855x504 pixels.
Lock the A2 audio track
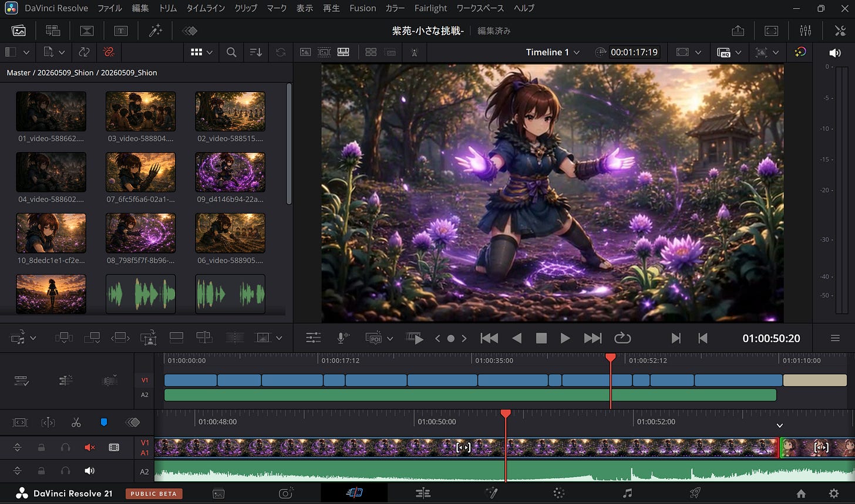click(x=41, y=471)
